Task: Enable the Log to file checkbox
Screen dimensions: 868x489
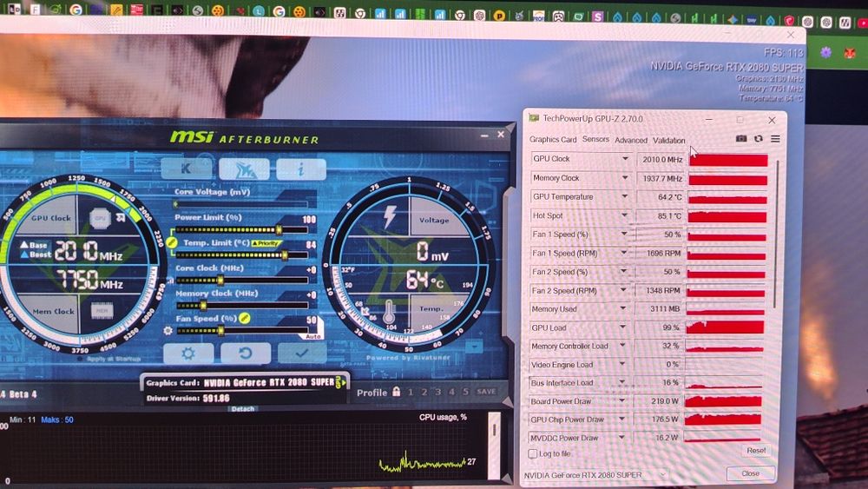Action: click(533, 453)
